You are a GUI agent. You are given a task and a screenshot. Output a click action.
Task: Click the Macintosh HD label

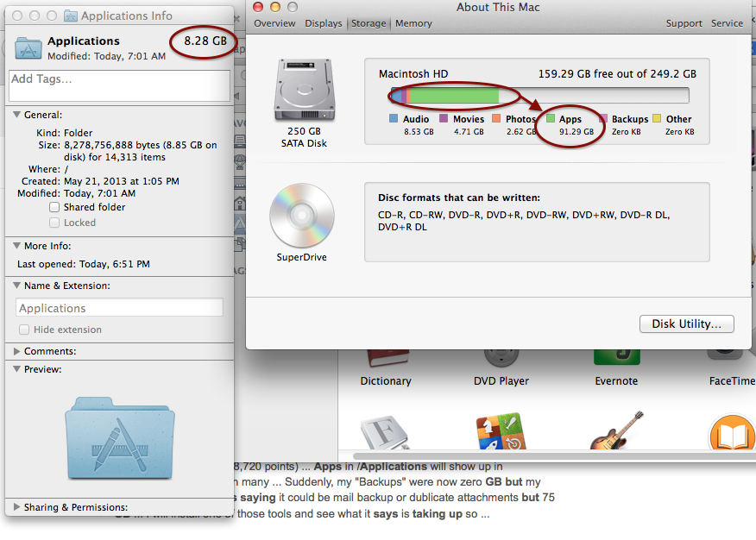(x=413, y=73)
